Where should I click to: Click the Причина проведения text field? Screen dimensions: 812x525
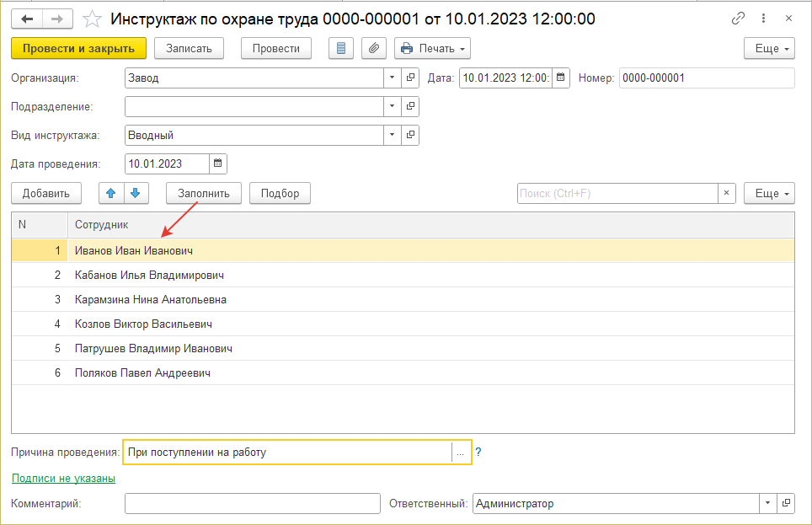point(287,452)
